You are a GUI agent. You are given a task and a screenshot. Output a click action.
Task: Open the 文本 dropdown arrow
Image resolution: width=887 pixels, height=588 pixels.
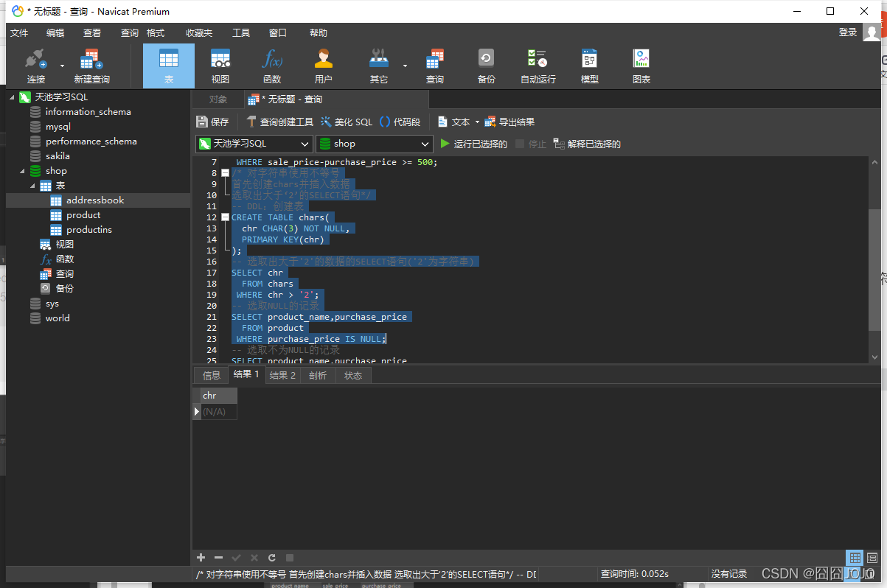point(477,122)
